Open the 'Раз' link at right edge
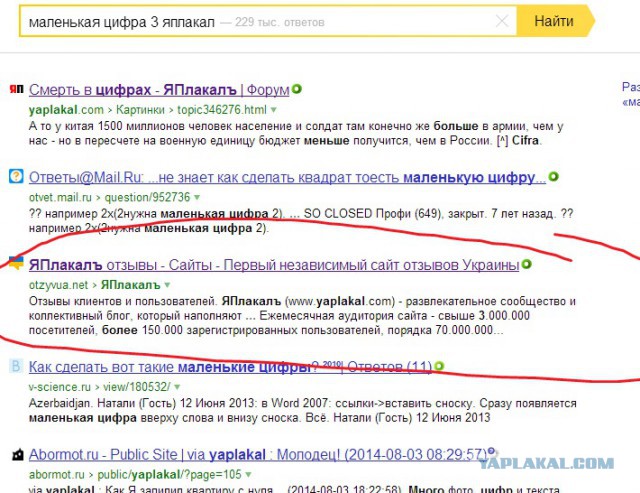640x493 pixels. (631, 87)
